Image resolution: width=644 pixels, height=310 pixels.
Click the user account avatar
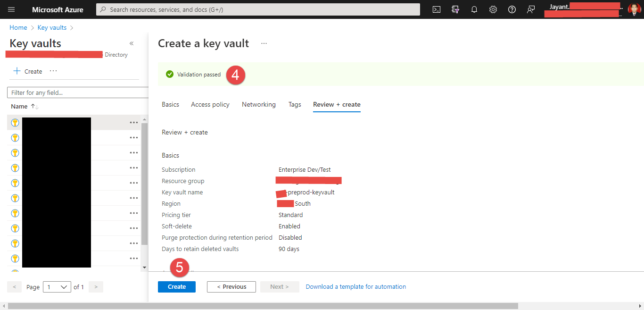click(634, 9)
